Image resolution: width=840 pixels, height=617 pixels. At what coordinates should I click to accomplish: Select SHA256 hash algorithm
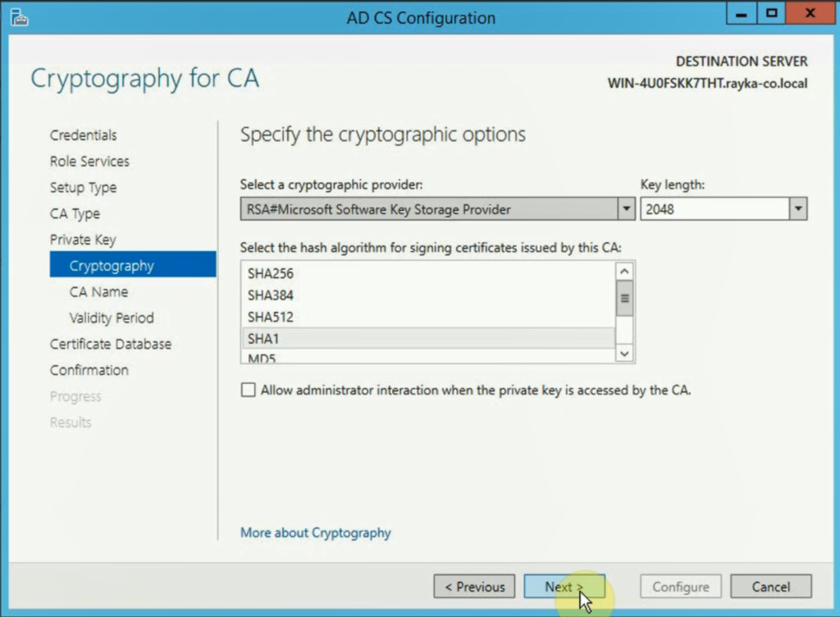tap(427, 273)
